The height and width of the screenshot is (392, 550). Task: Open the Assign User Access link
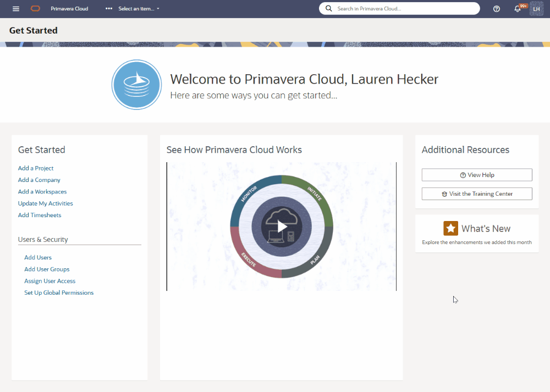50,281
